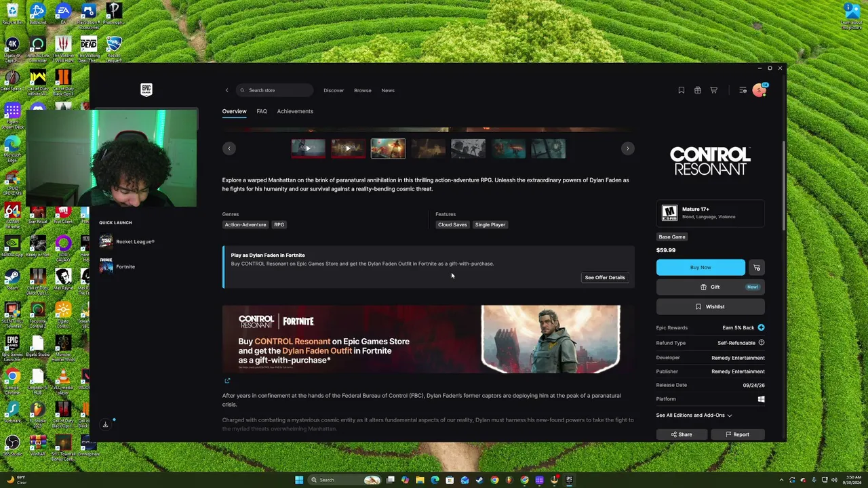Open the Self-Refundable help icon

tap(762, 343)
